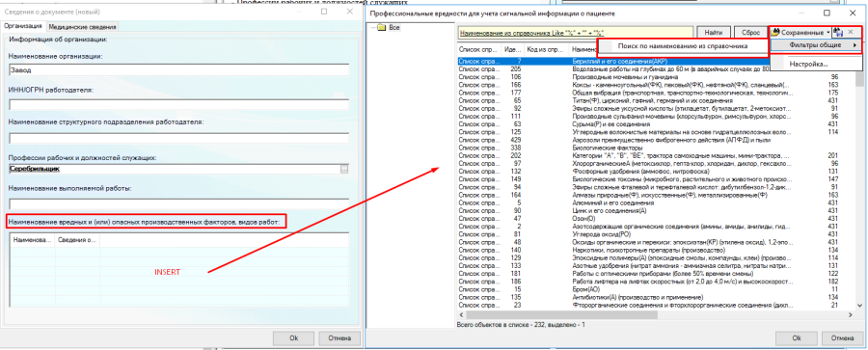Click the ellipsis button beside Серебрильщик
This screenshot has width=868, height=350.
(x=344, y=169)
